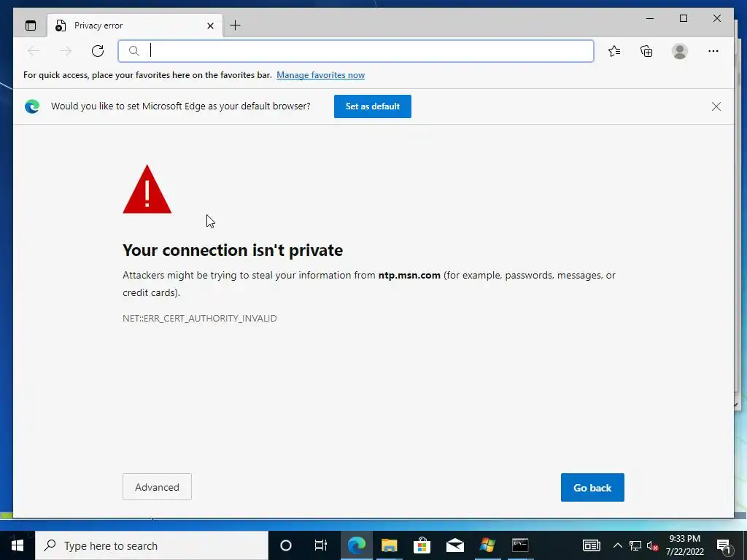Viewport: 747px width, 560px height.
Task: Open Command Prompt taskbar icon
Action: coord(520,545)
